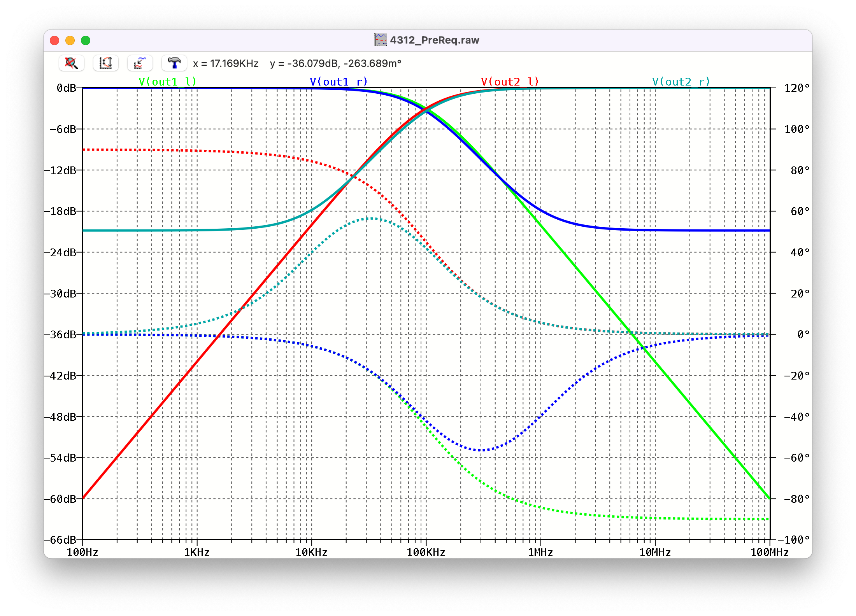Click the 40° right phase axis label
The width and height of the screenshot is (856, 616).
[800, 252]
